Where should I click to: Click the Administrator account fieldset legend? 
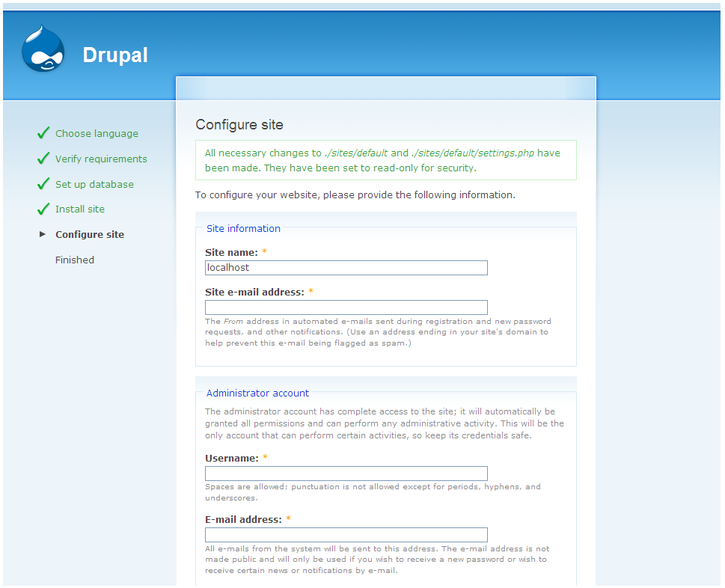257,393
